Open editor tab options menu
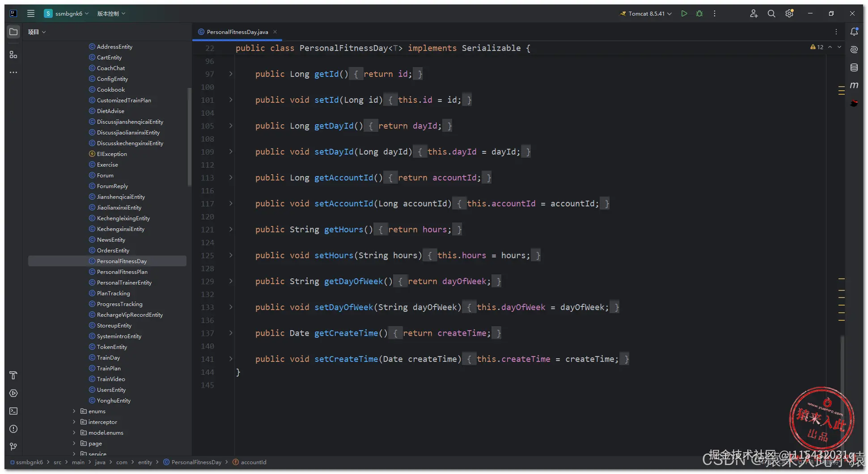Viewport: 868px width, 474px height. [x=836, y=32]
